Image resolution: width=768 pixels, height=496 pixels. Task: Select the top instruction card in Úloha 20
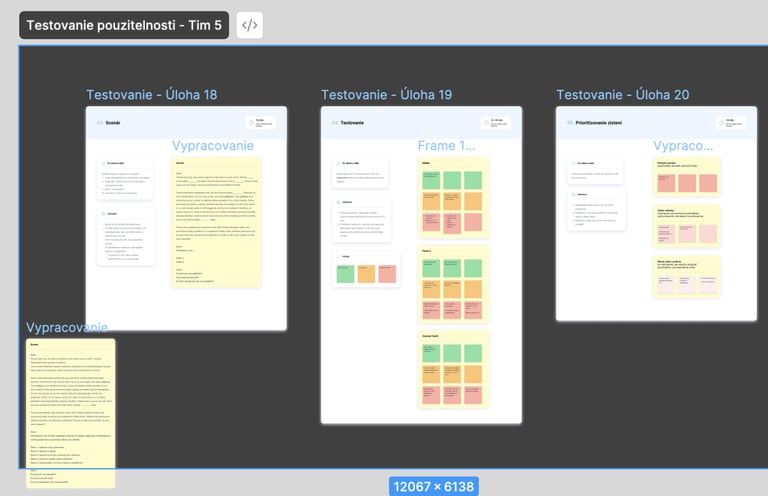coord(595,171)
